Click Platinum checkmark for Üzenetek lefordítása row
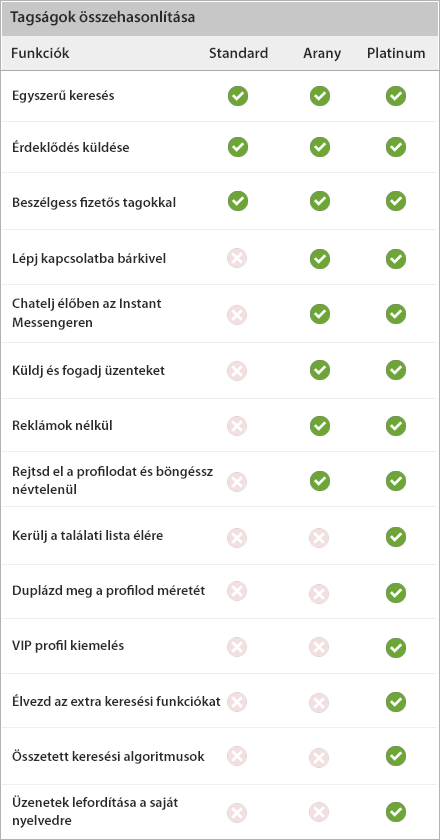 (396, 812)
